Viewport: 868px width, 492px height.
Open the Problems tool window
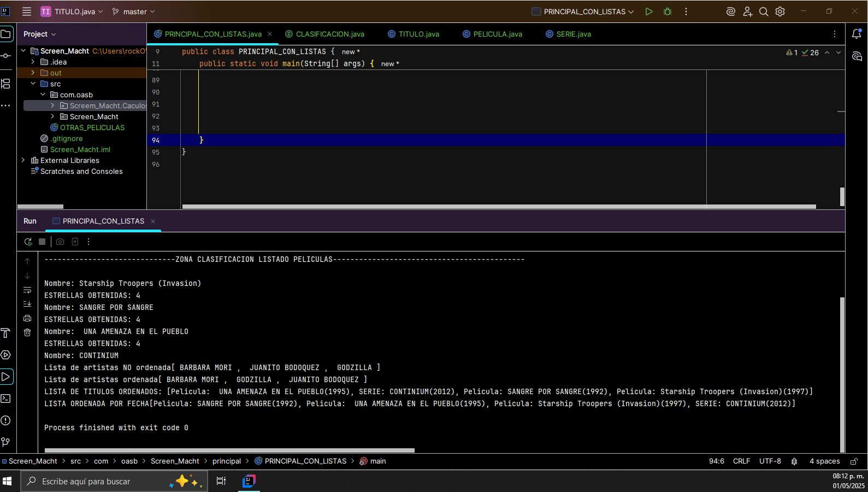(x=6, y=420)
